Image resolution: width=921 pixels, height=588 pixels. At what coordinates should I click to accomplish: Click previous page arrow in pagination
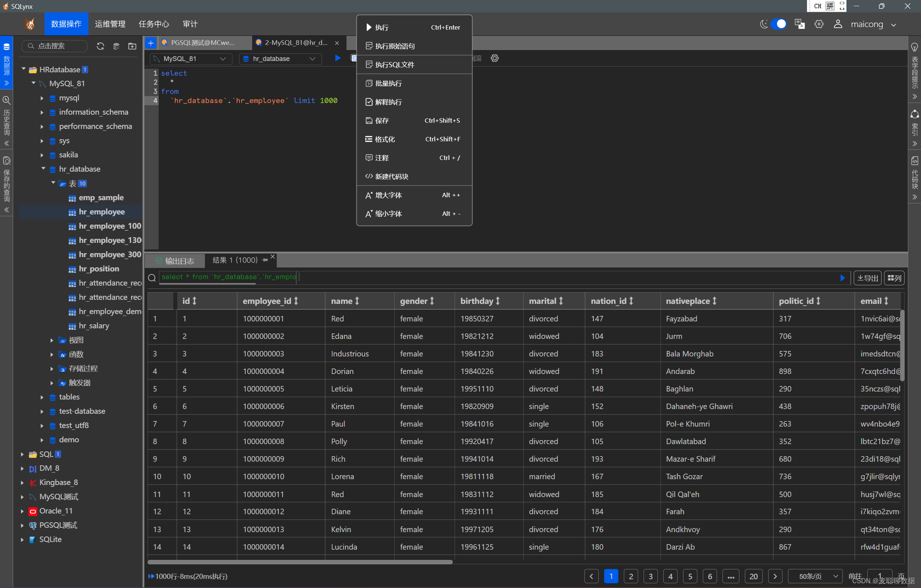click(x=591, y=576)
